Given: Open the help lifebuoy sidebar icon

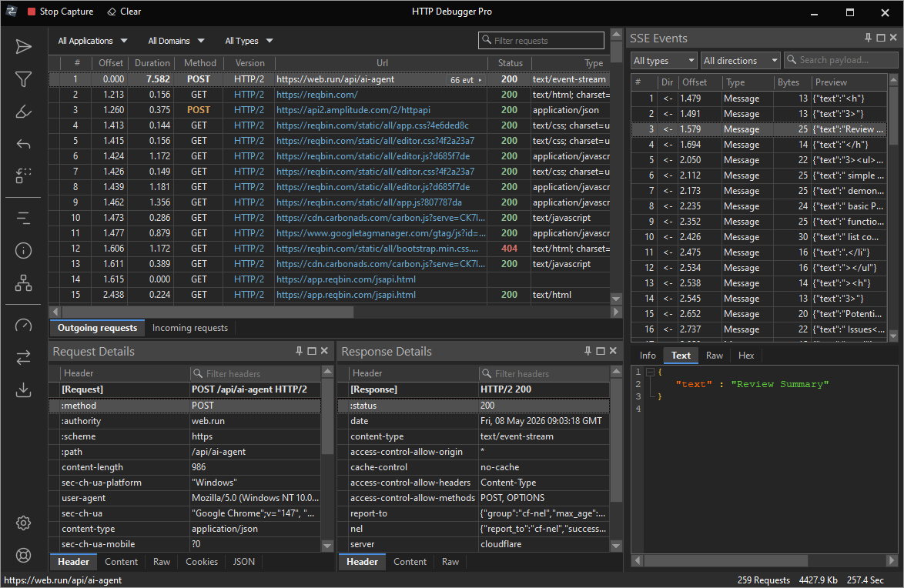Looking at the screenshot, I should click(x=23, y=555).
